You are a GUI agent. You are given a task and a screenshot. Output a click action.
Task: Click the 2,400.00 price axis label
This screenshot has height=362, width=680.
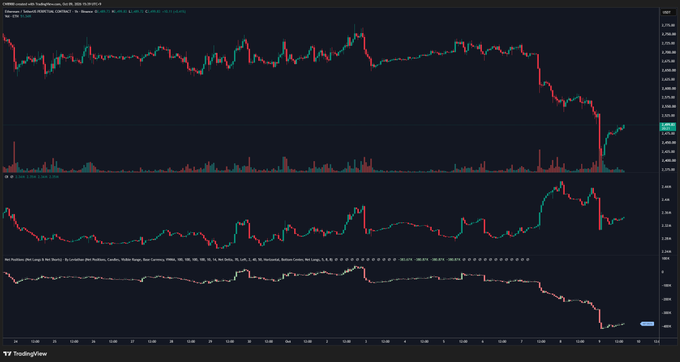(x=668, y=160)
